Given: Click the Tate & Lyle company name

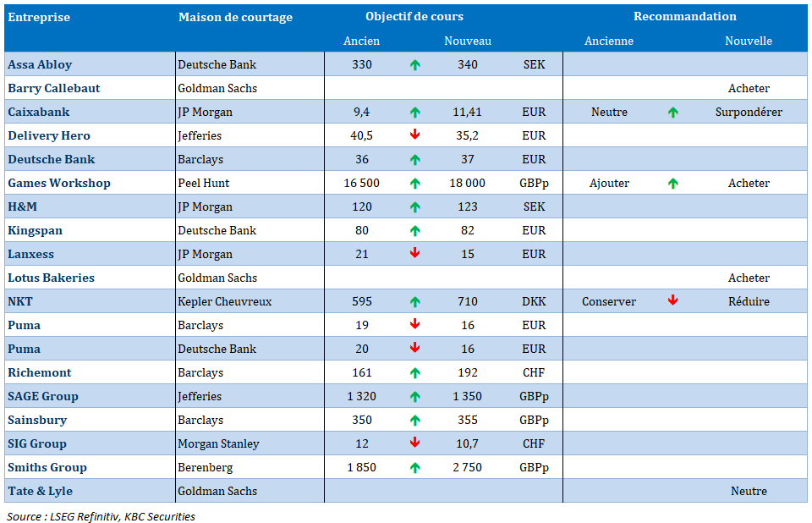Looking at the screenshot, I should click(40, 491).
